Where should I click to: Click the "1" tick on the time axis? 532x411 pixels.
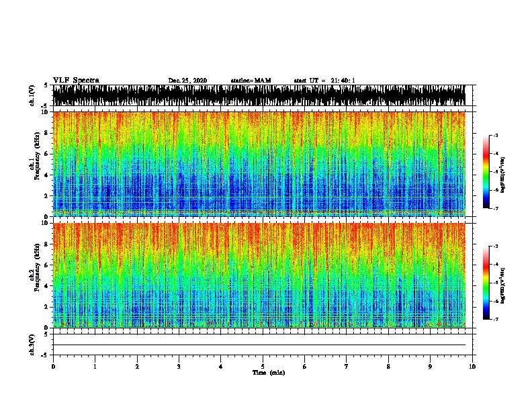(95, 367)
